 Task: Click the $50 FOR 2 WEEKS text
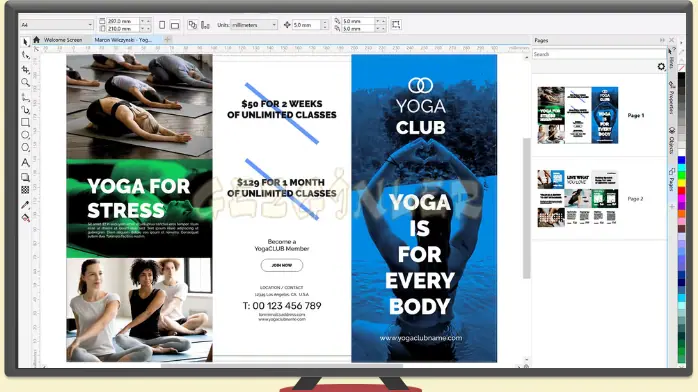point(282,104)
